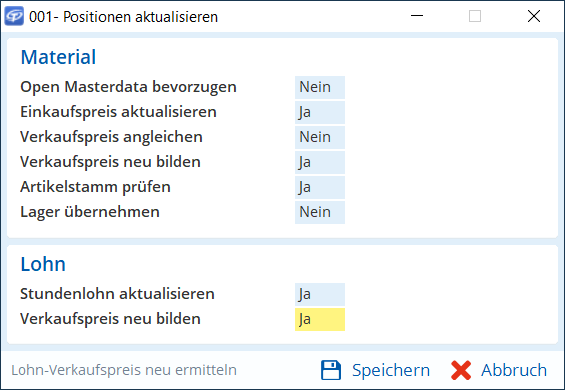Toggle Verkaufspreis angleichen value Nein
The image size is (565, 390).
[x=320, y=137]
